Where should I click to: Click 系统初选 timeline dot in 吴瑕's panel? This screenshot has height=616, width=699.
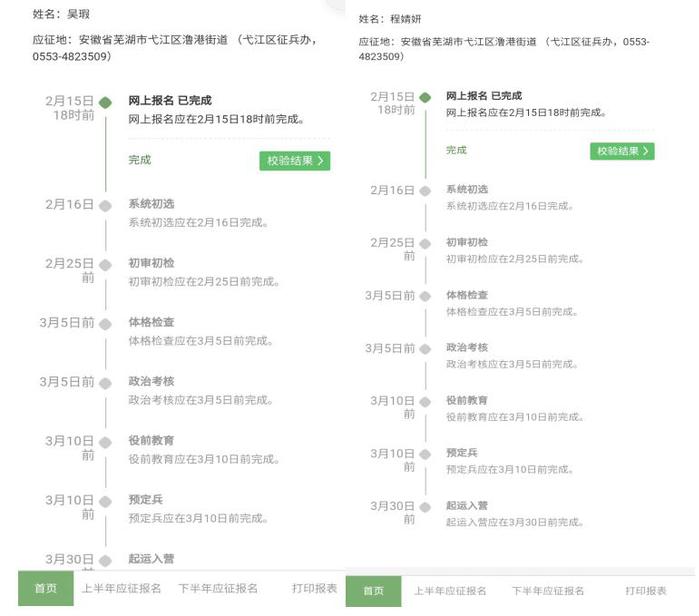coord(105,205)
